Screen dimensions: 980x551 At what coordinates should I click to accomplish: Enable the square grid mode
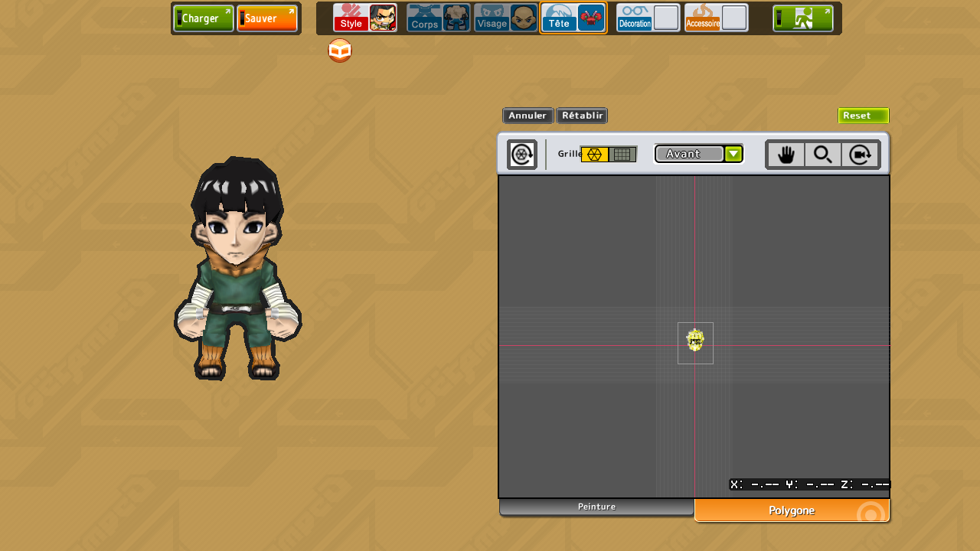tap(622, 155)
